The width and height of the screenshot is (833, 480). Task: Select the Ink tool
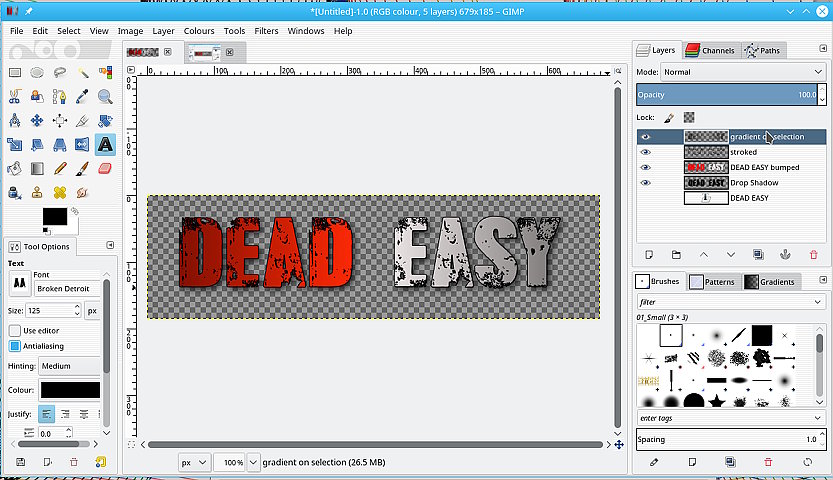(15, 192)
